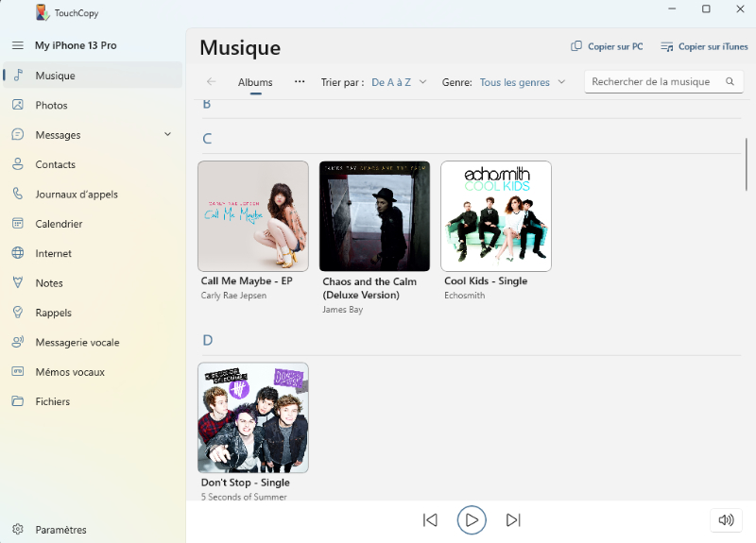Select the Albums tab

click(255, 82)
